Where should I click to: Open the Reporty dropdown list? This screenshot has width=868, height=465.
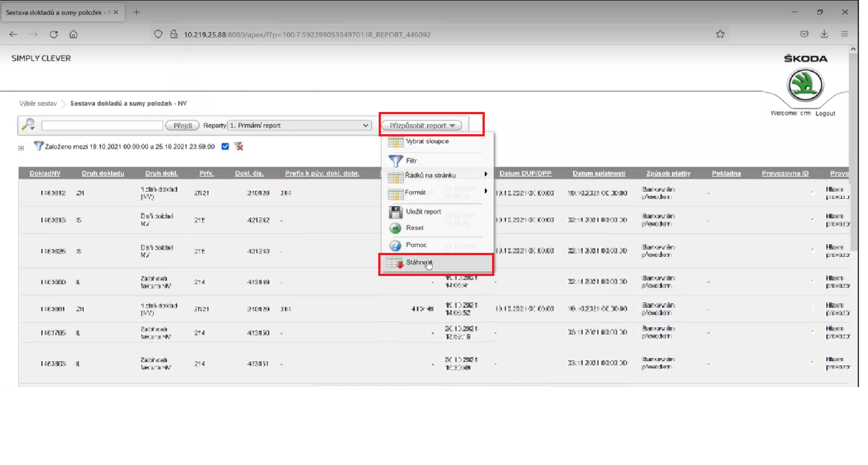(x=299, y=126)
